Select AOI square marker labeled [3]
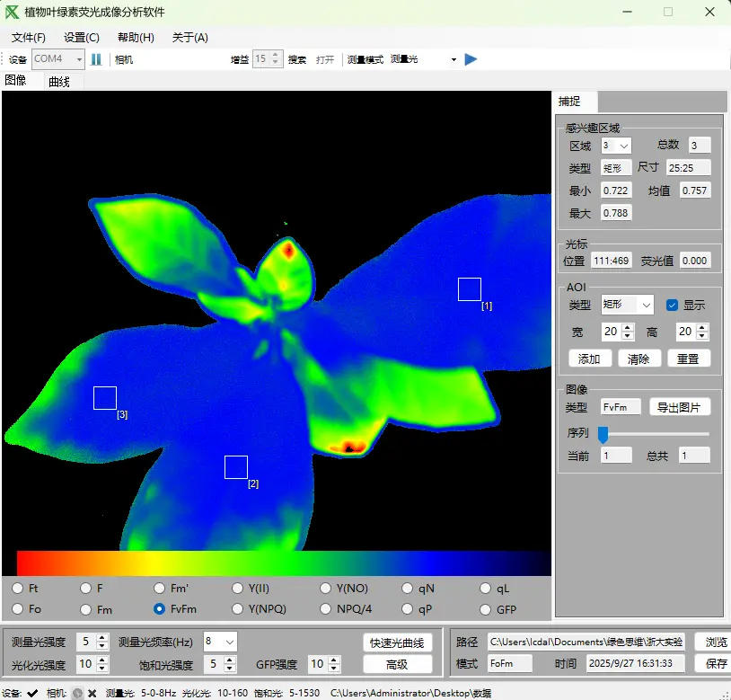 point(105,398)
